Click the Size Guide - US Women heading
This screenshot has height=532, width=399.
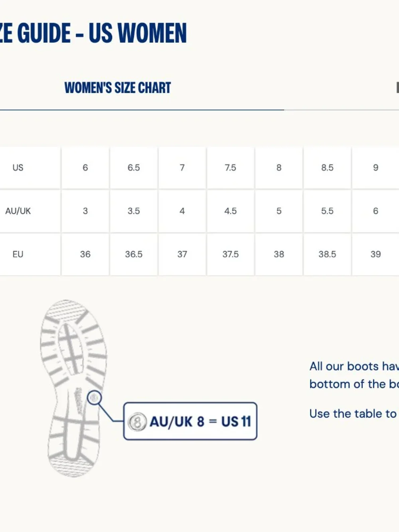click(93, 33)
